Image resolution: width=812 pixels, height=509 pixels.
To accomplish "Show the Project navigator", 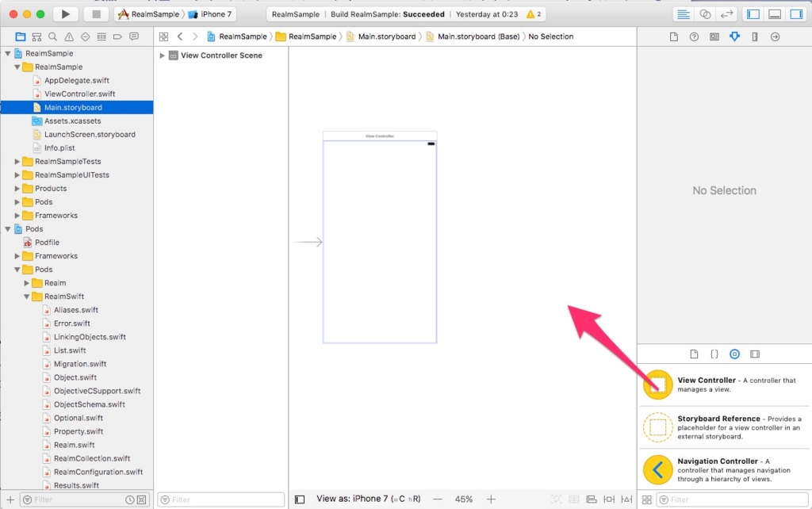I will click(20, 36).
